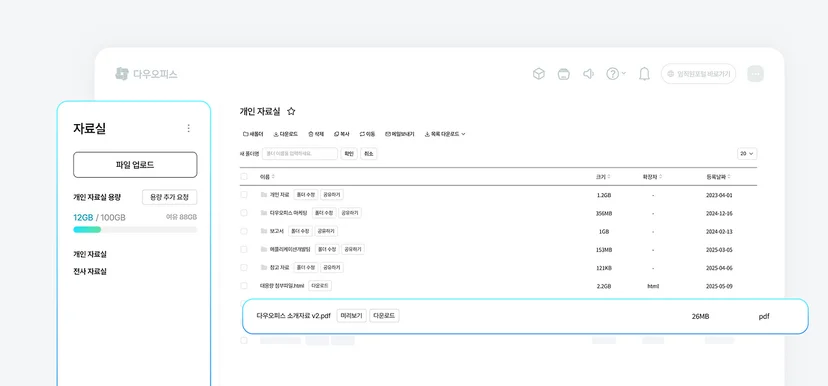The height and width of the screenshot is (386, 828).
Task: Click 다운로드 for 대용량 첨부파일.html
Action: pos(320,286)
